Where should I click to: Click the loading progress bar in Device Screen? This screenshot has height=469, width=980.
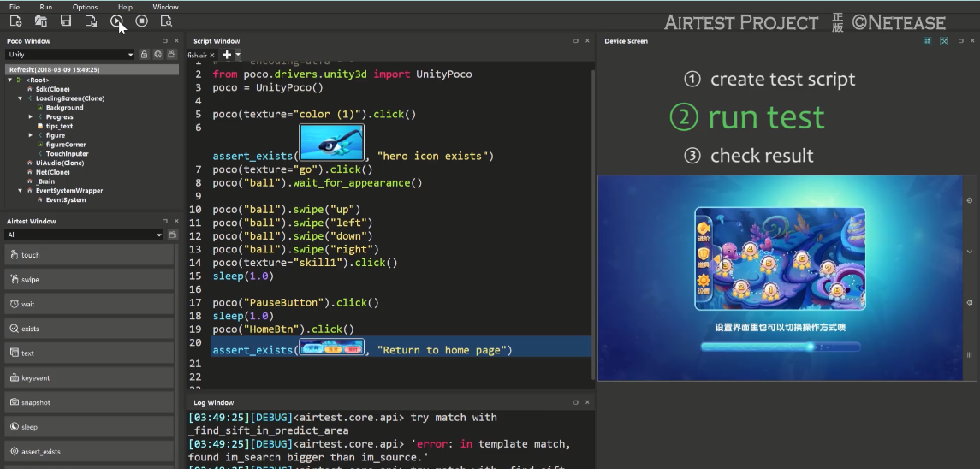[781, 347]
